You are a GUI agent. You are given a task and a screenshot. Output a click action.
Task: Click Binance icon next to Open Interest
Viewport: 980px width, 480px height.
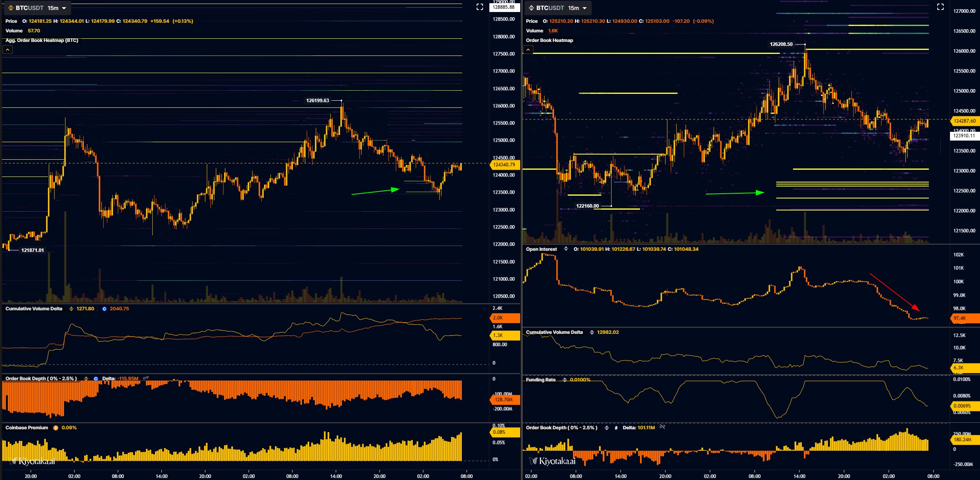pos(566,249)
